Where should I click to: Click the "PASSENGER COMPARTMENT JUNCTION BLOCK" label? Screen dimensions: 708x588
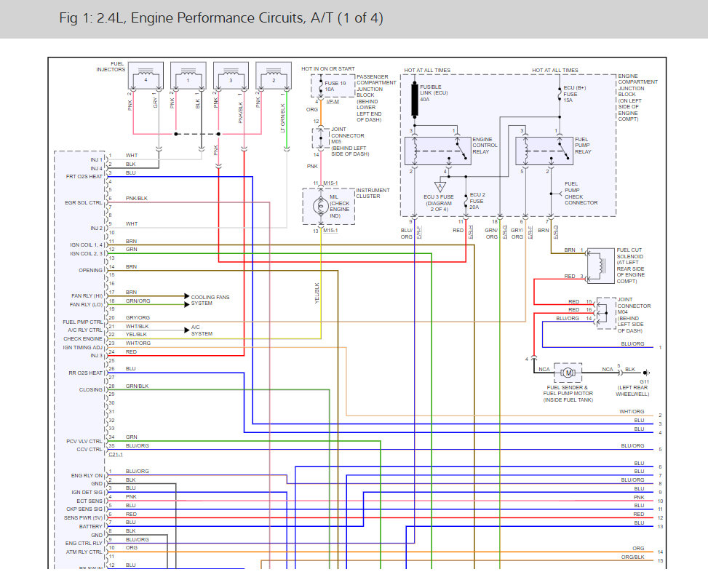point(376,86)
